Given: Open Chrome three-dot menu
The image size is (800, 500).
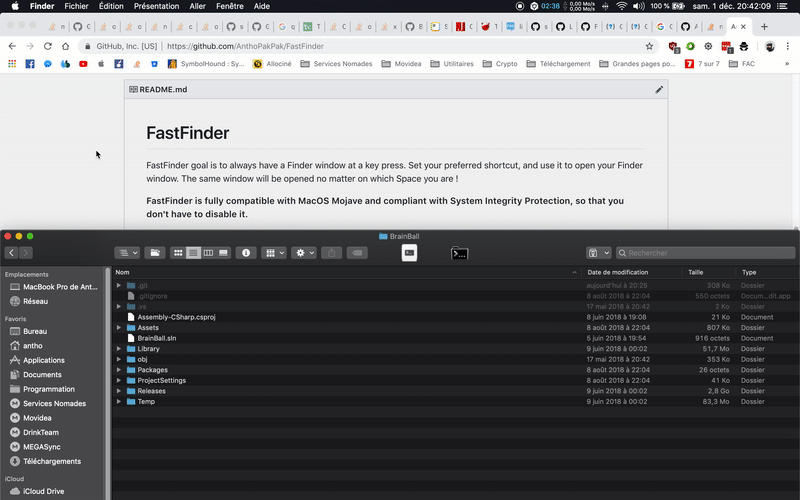Looking at the screenshot, I should 787,46.
